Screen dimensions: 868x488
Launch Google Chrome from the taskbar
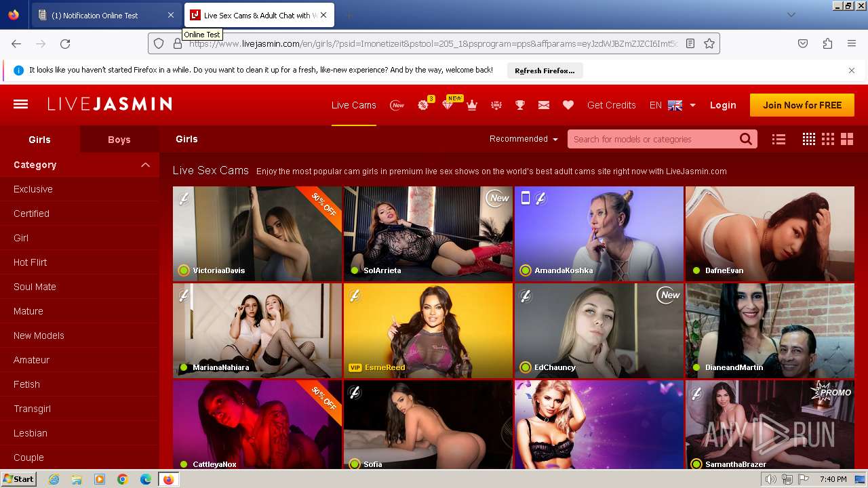tap(122, 479)
